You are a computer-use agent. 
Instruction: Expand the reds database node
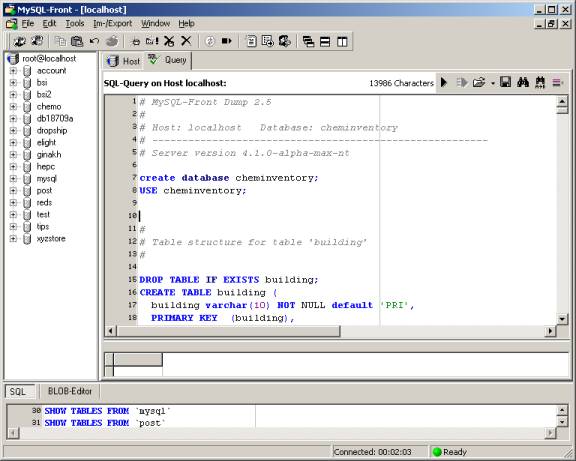13,202
